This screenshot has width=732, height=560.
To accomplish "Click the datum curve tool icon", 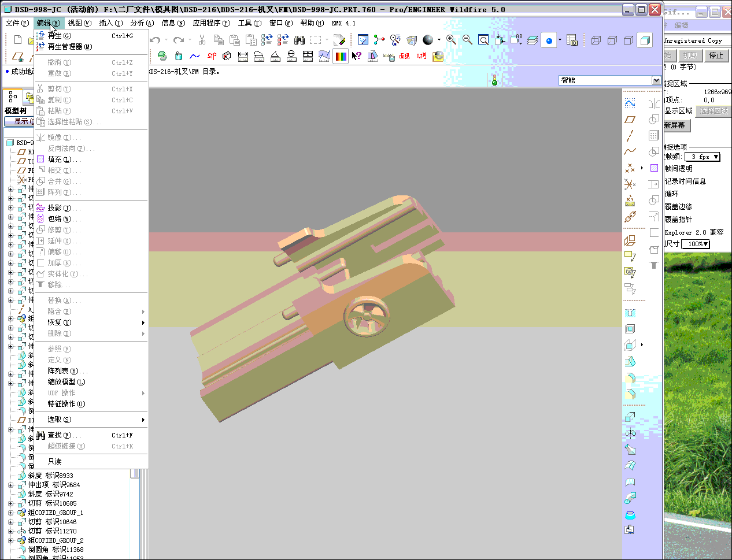I will coord(630,152).
